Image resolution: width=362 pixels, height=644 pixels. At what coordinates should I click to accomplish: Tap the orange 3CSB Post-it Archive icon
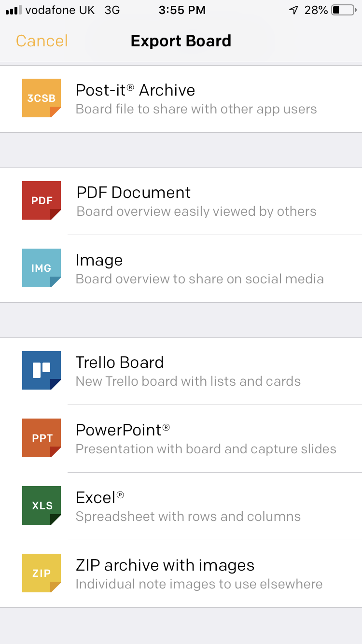[x=42, y=98]
